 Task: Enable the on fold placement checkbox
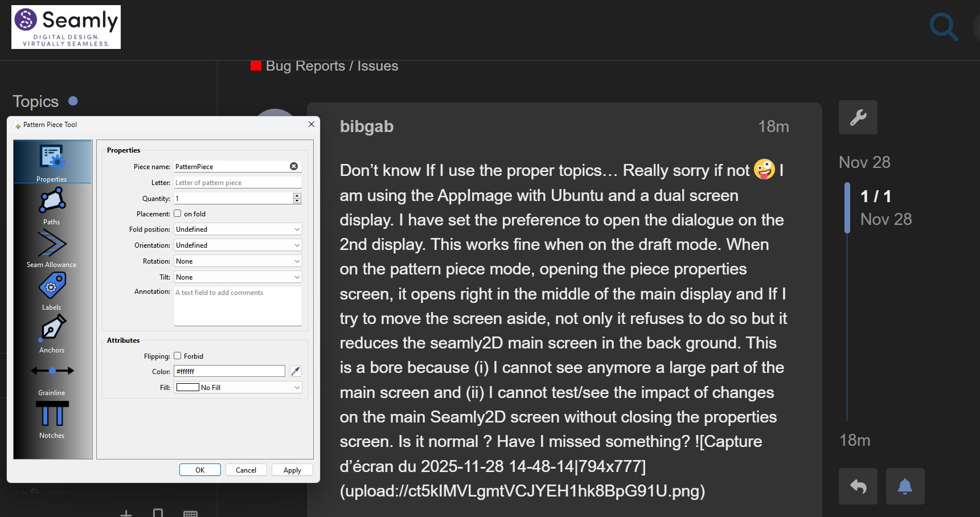tap(178, 214)
